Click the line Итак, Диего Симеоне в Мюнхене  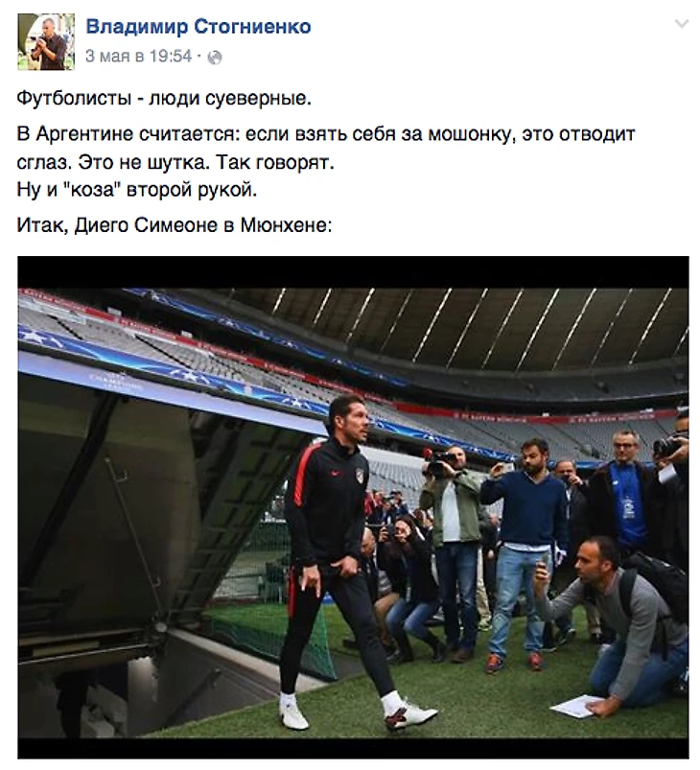coord(175,225)
